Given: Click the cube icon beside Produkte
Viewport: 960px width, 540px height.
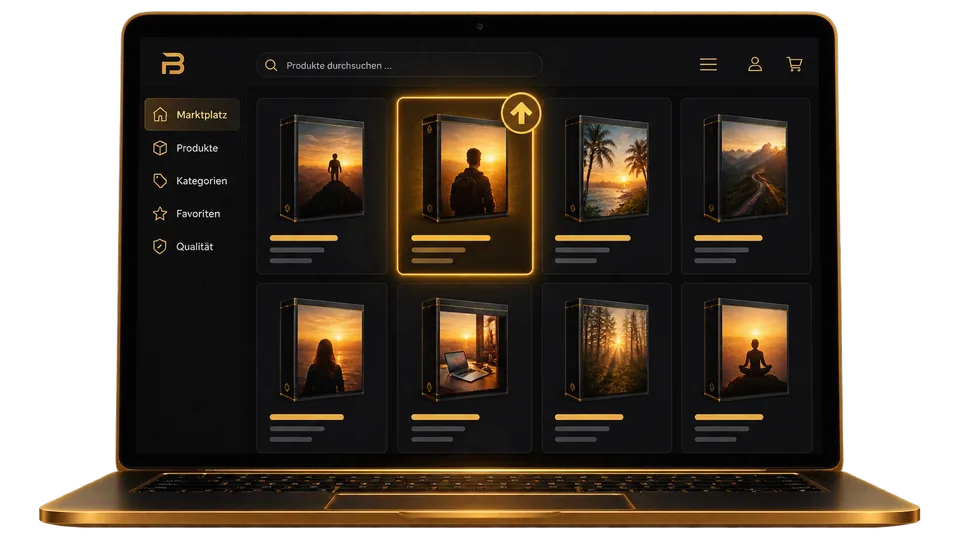Looking at the screenshot, I should coord(160,148).
